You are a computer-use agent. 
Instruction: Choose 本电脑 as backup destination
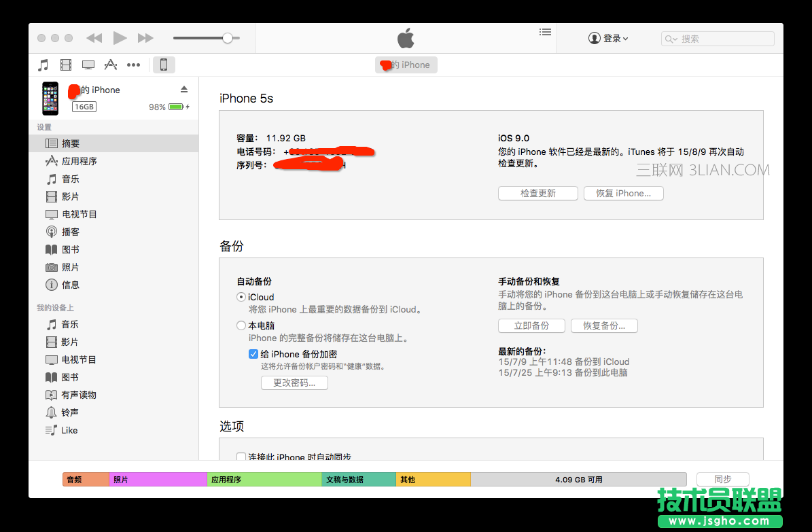241,325
